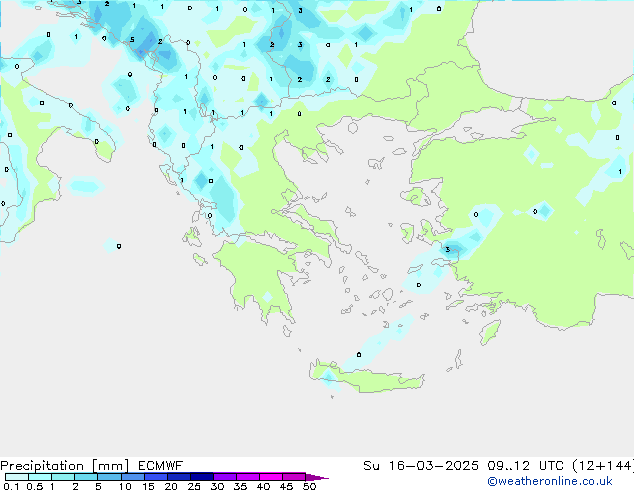The image size is (634, 490).
Task: Click the precipitation value 5 near the Adriatic coast
Action: coord(132,40)
